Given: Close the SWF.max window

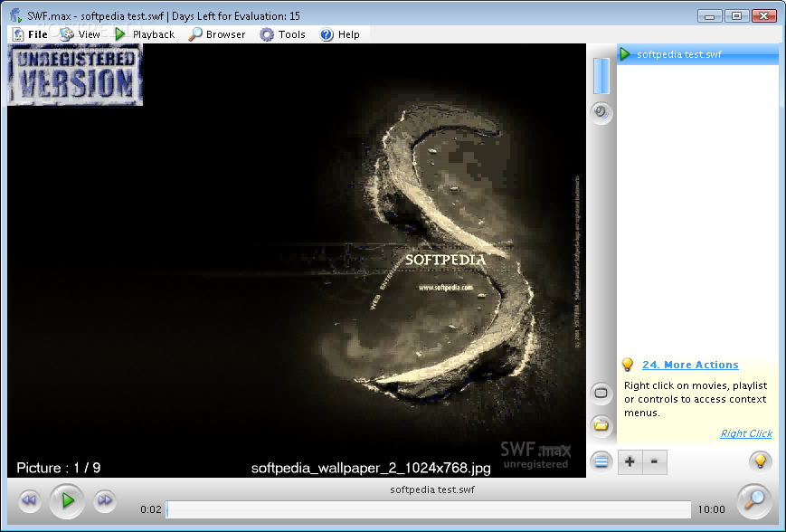Looking at the screenshot, I should pyautogui.click(x=764, y=15).
